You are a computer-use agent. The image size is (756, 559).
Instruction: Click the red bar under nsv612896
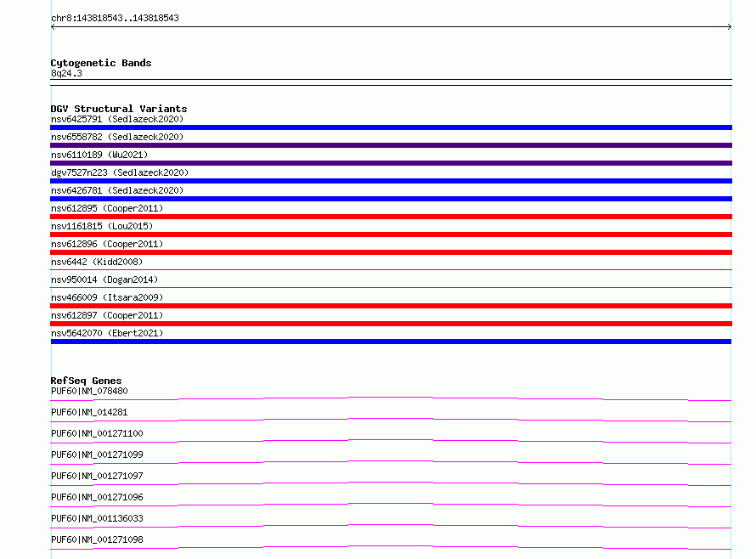point(391,252)
